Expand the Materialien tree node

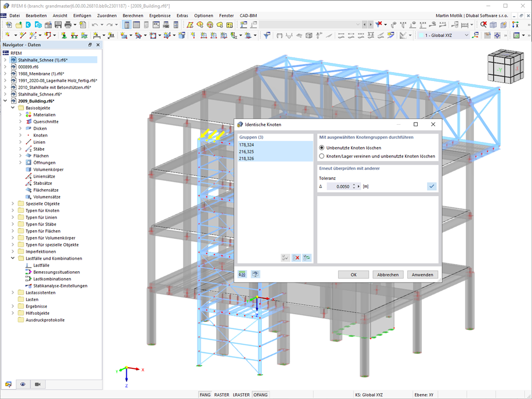[20, 115]
